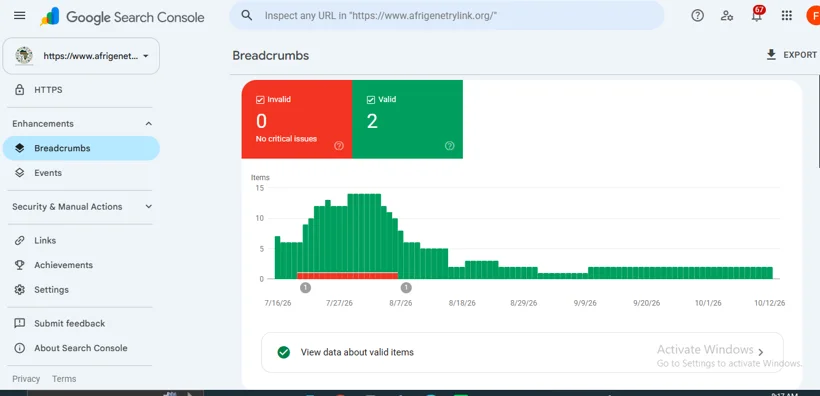Screen dimensions: 820x396
Task: Toggle the Invalid checkbox
Action: click(260, 99)
